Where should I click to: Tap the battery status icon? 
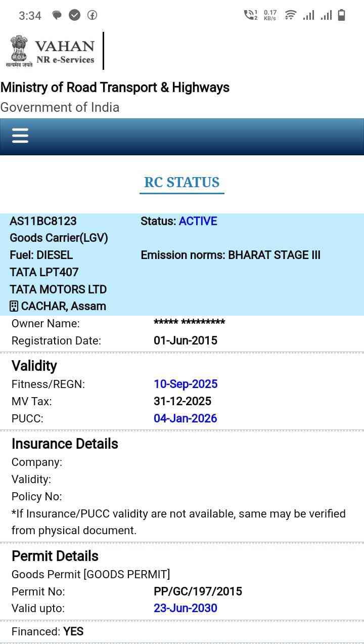coord(342,15)
